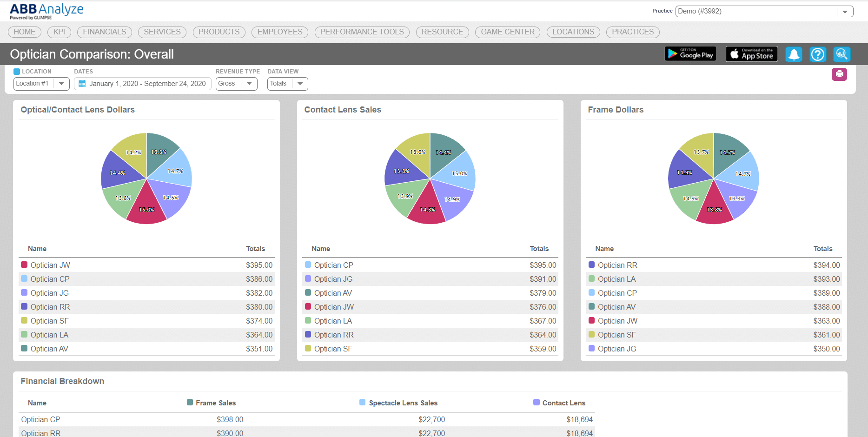The image size is (868, 437).
Task: Select Optician JG $391.00 row in Contact Lens Sales
Action: click(430, 279)
